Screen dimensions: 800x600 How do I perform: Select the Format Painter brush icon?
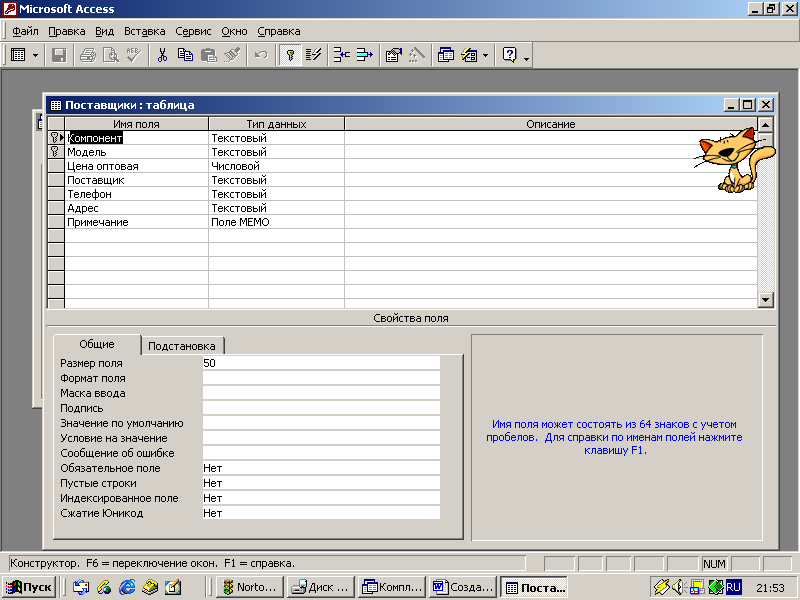(232, 55)
